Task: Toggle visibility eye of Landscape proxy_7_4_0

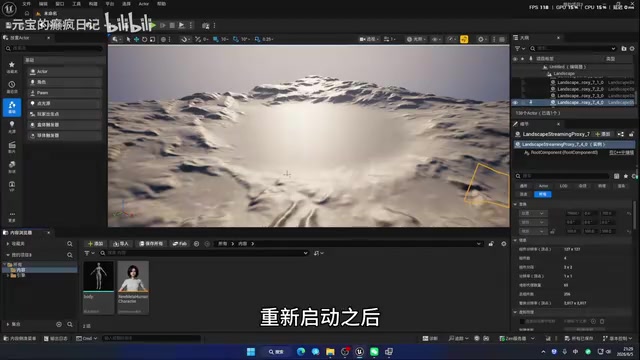Action: tap(516, 102)
